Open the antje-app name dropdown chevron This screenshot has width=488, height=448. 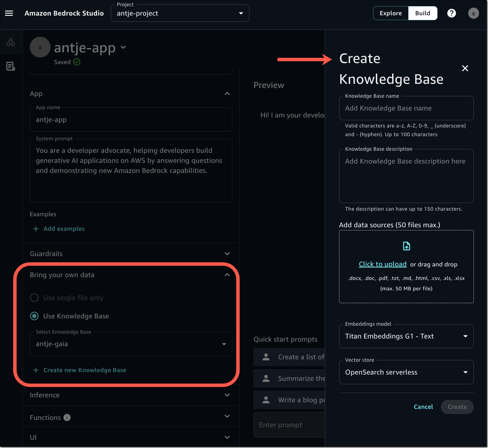point(123,47)
